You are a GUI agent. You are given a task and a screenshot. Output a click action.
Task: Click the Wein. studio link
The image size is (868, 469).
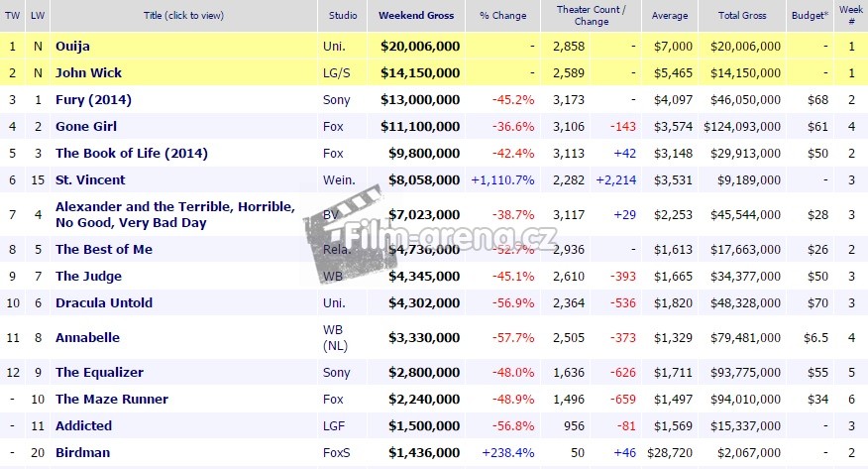point(337,180)
